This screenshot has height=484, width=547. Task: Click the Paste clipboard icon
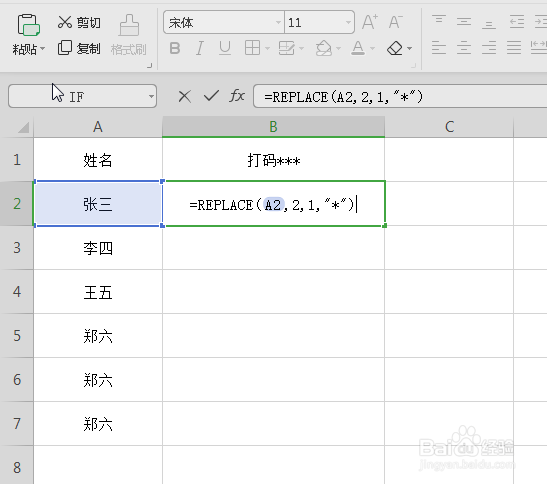click(28, 25)
